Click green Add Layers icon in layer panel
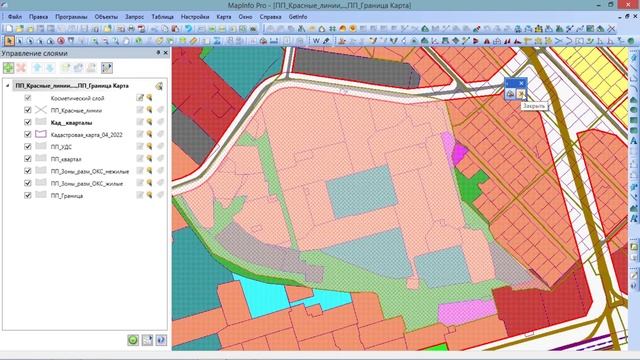Image resolution: width=640 pixels, height=360 pixels. [x=9, y=68]
